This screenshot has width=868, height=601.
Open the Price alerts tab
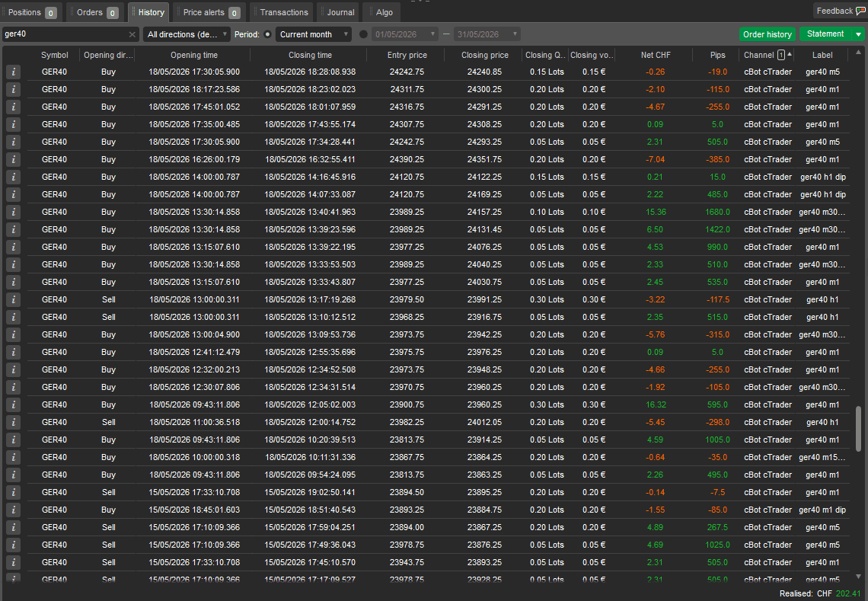[x=210, y=12]
